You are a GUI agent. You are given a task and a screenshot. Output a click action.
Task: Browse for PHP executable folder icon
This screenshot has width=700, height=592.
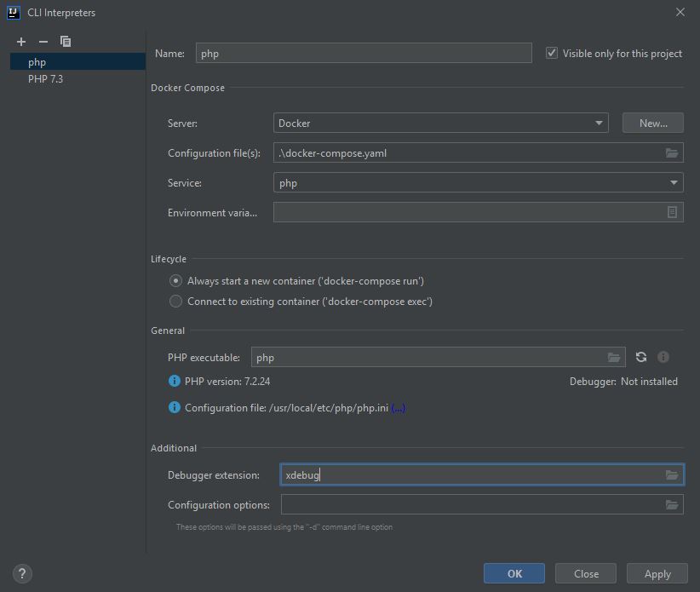pos(614,357)
